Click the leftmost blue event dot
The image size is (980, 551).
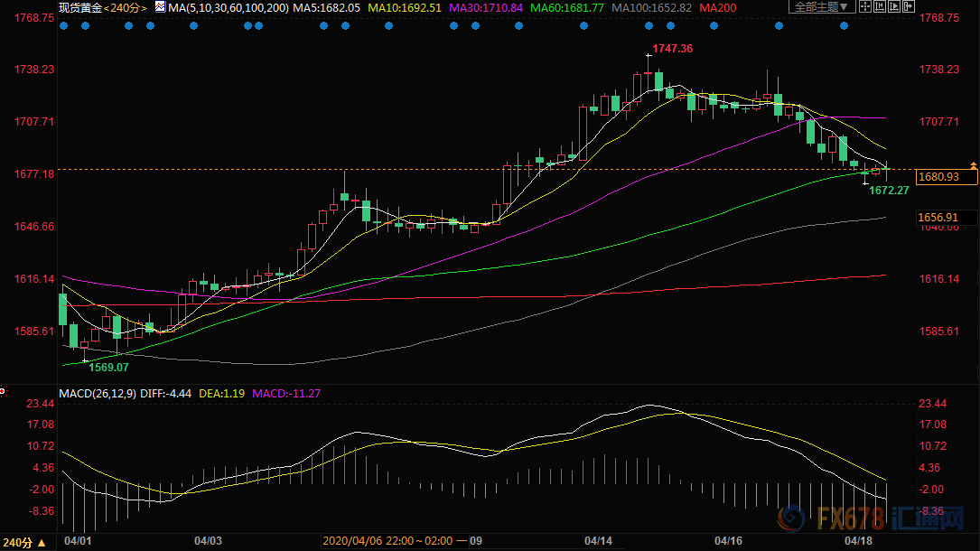coord(62,26)
